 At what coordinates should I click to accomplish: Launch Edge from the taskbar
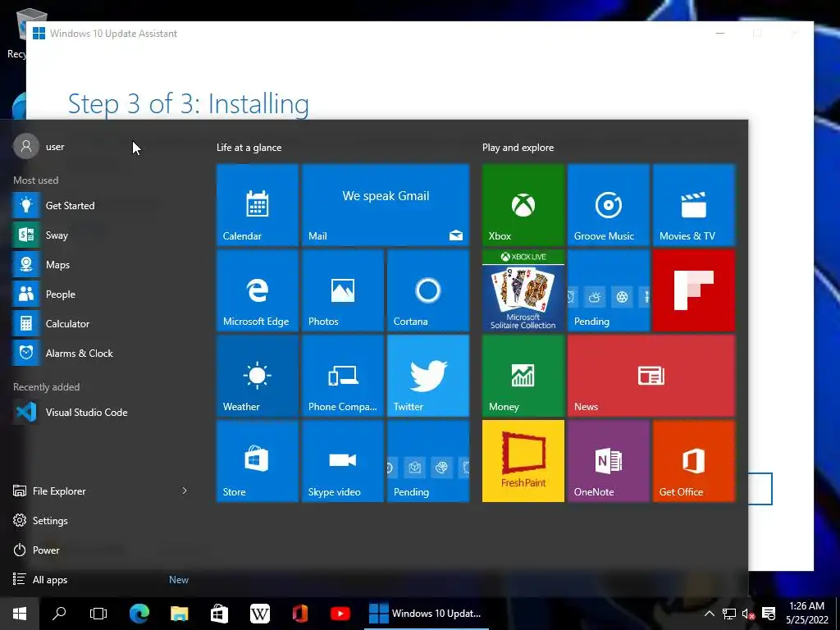pos(139,614)
